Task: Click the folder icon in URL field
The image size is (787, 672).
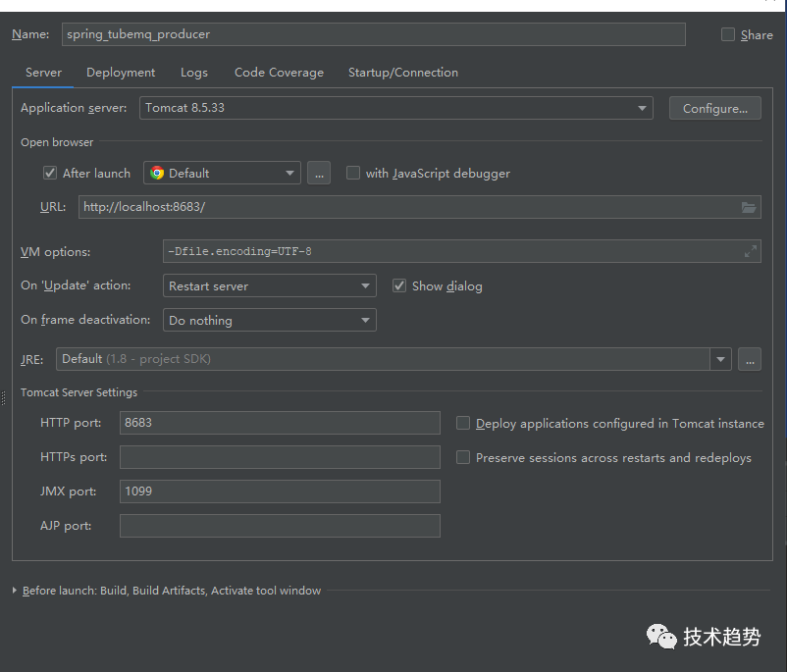Action: [x=749, y=207]
